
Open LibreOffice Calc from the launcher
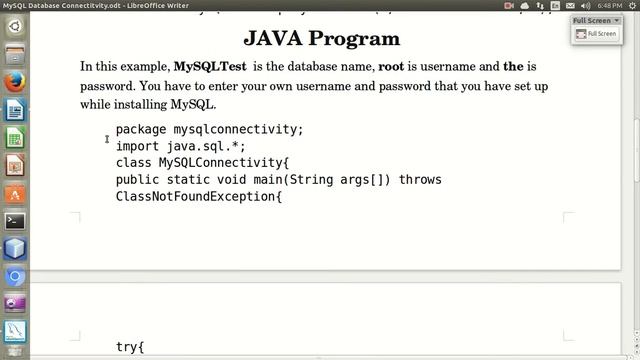point(15,138)
